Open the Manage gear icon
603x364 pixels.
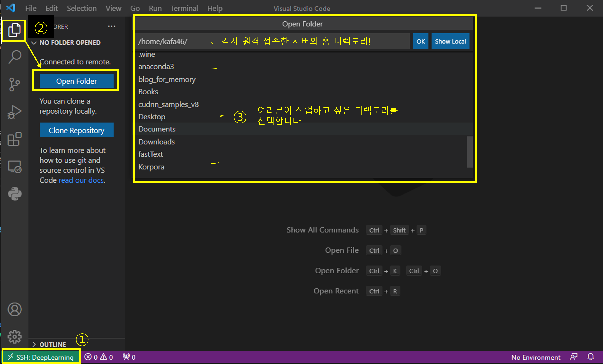(x=15, y=337)
